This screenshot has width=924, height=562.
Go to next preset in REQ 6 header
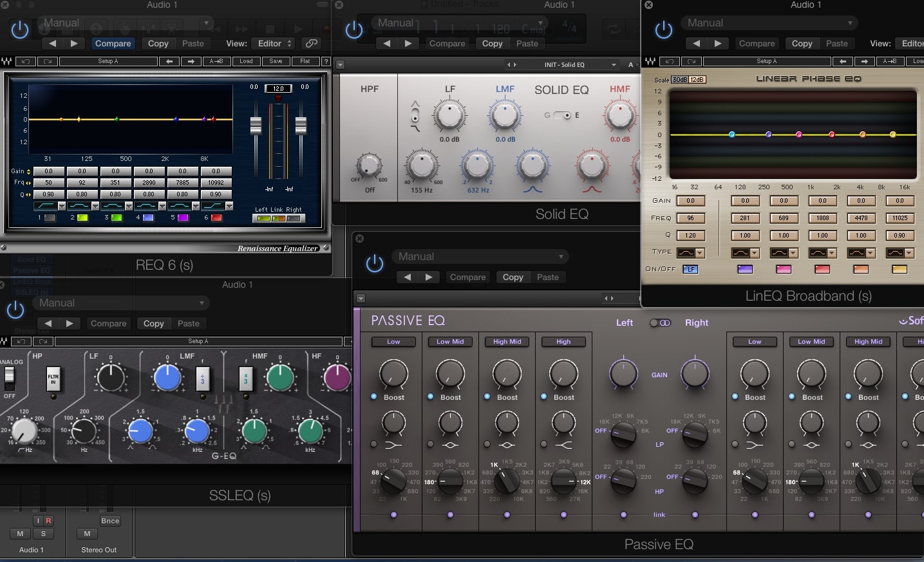pyautogui.click(x=74, y=44)
